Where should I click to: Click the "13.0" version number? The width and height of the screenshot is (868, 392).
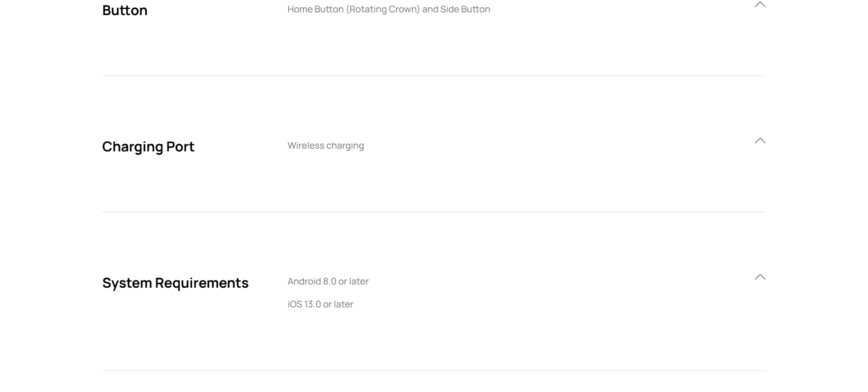[x=313, y=304]
